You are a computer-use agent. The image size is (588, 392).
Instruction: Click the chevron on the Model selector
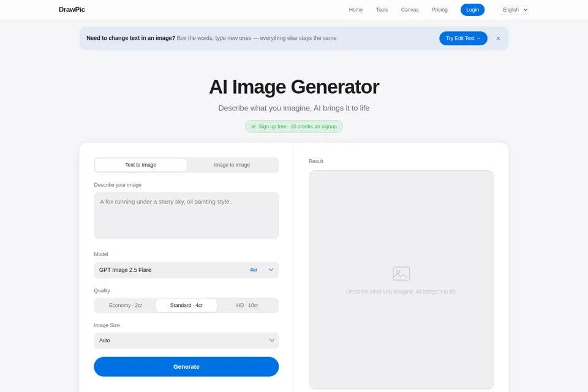tap(271, 269)
